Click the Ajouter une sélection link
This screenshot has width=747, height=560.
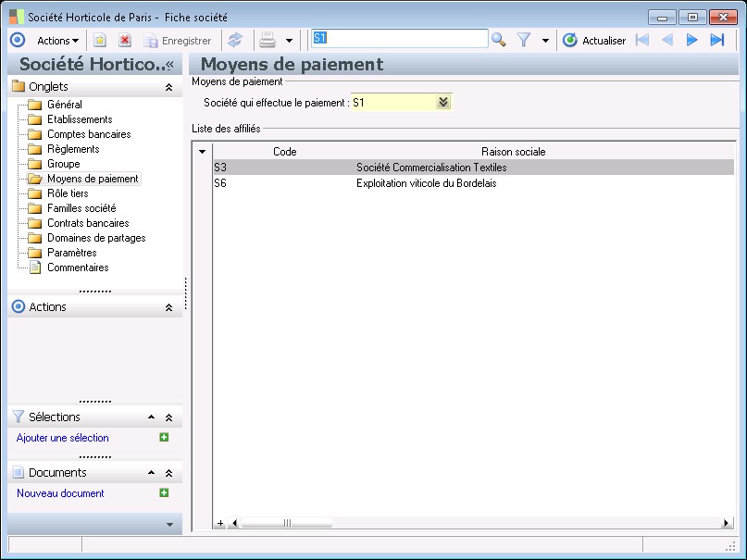[62, 438]
